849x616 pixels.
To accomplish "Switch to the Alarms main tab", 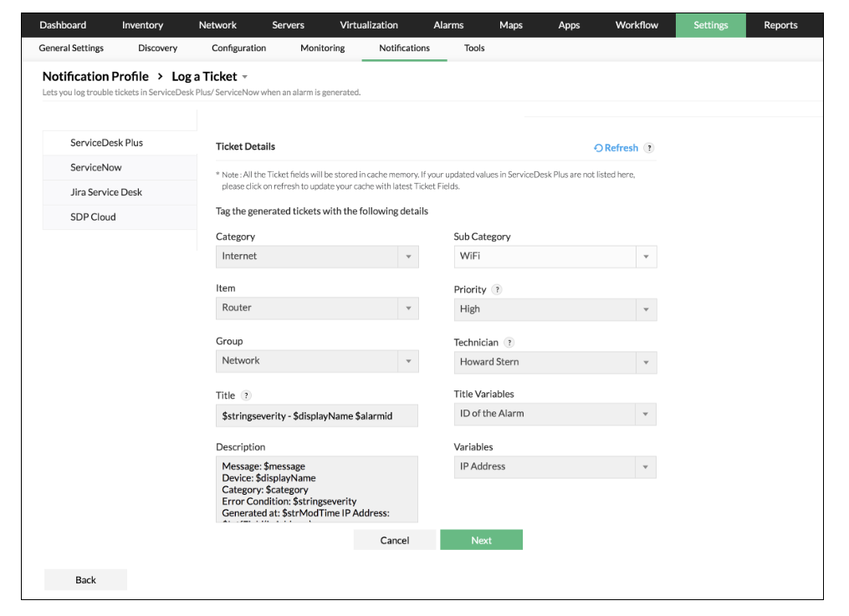I will (448, 25).
